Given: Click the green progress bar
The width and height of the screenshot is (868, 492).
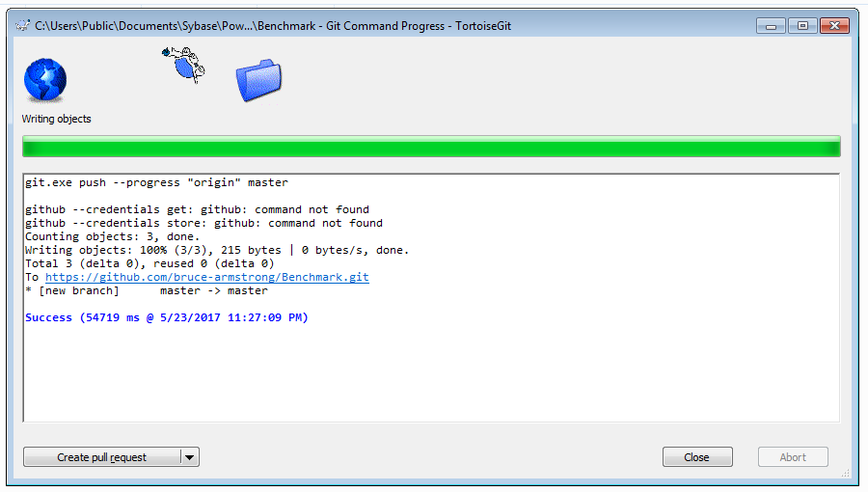Looking at the screenshot, I should [x=431, y=147].
